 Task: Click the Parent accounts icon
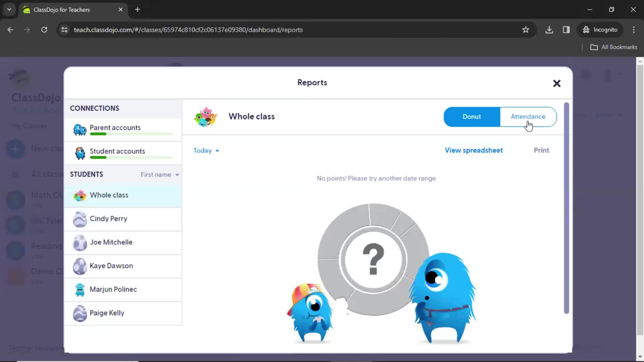[79, 128]
